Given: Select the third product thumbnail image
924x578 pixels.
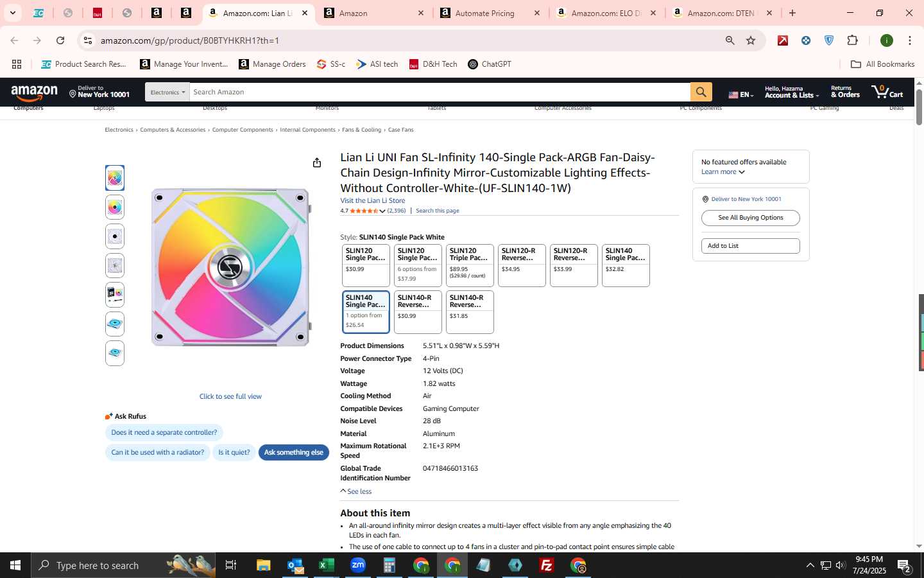Looking at the screenshot, I should pos(115,236).
